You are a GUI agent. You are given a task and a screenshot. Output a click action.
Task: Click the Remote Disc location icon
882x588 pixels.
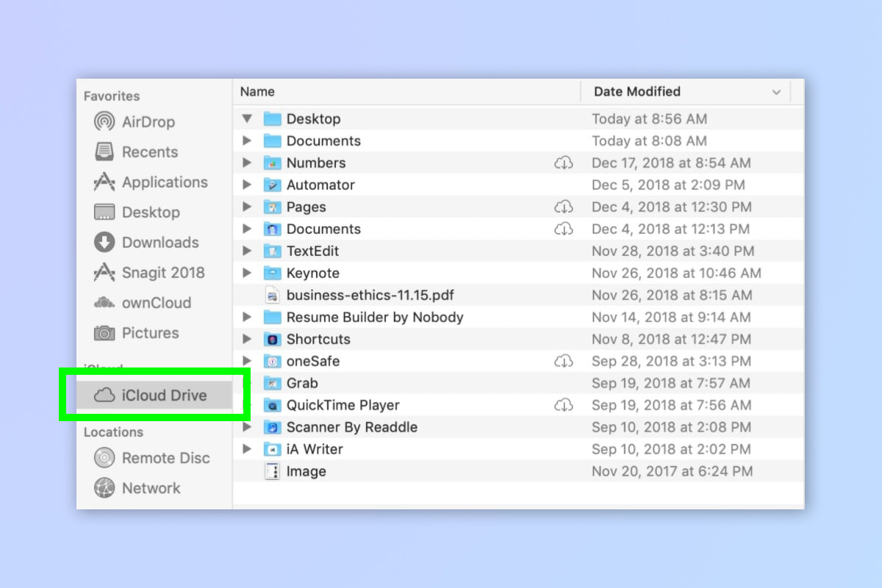pyautogui.click(x=104, y=458)
